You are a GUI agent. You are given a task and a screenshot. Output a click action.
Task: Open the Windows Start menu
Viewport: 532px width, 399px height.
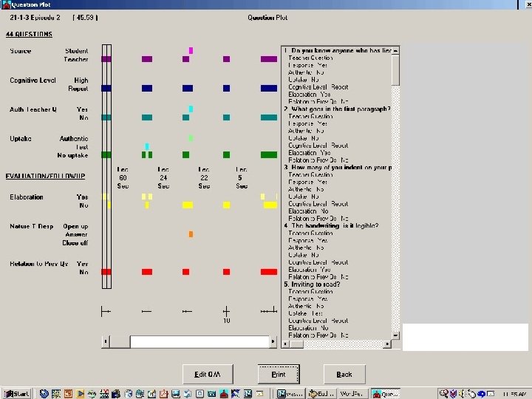(x=17, y=394)
